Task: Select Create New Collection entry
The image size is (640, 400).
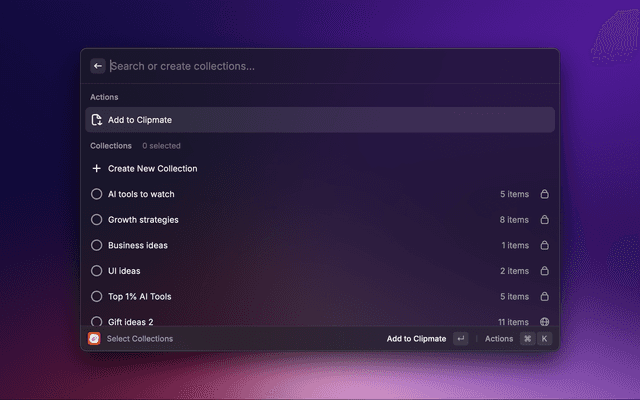Action: click(x=152, y=169)
